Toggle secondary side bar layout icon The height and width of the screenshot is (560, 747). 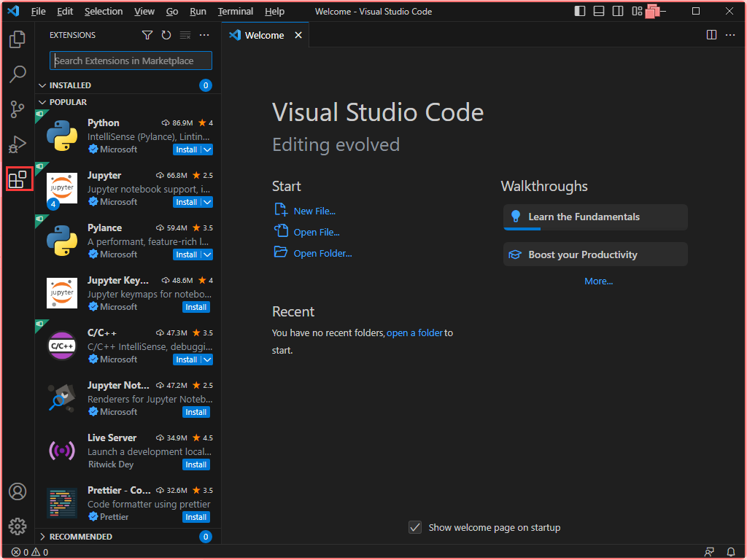click(x=618, y=11)
